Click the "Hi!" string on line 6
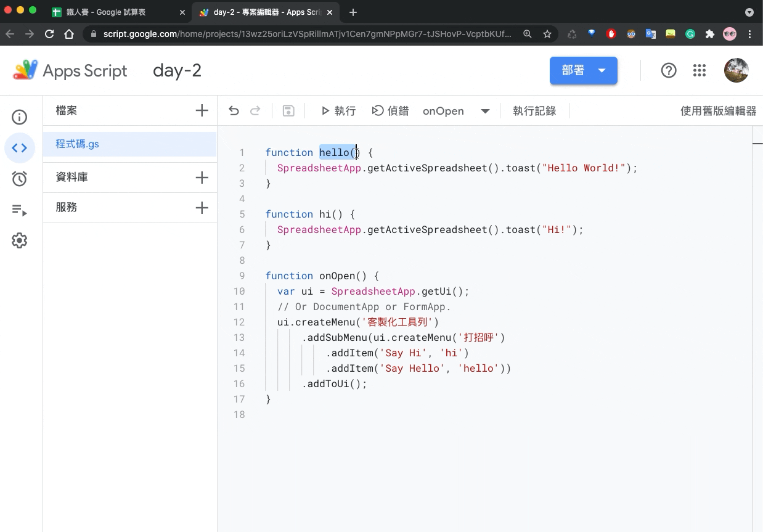Viewport: 763px width, 532px height. (x=557, y=229)
